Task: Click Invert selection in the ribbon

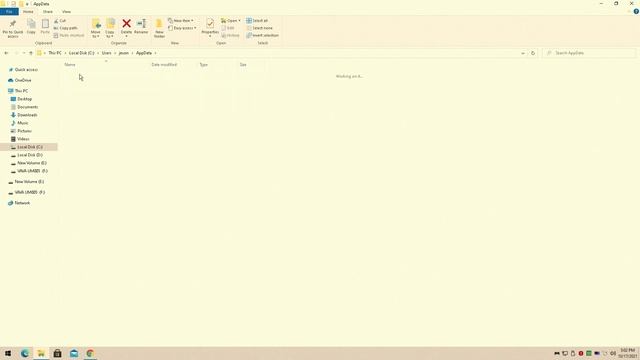Action: click(x=262, y=36)
